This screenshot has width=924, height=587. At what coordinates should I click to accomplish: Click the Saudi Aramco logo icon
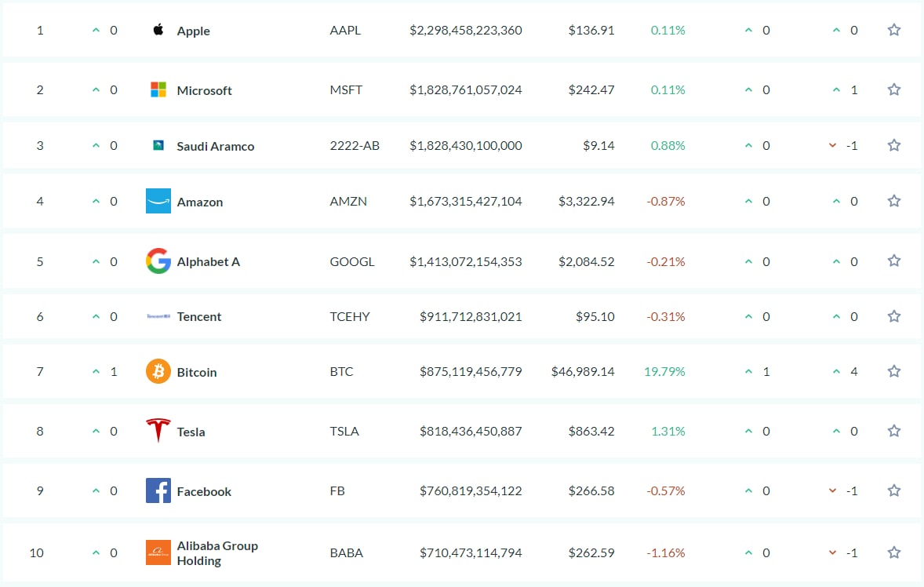158,145
